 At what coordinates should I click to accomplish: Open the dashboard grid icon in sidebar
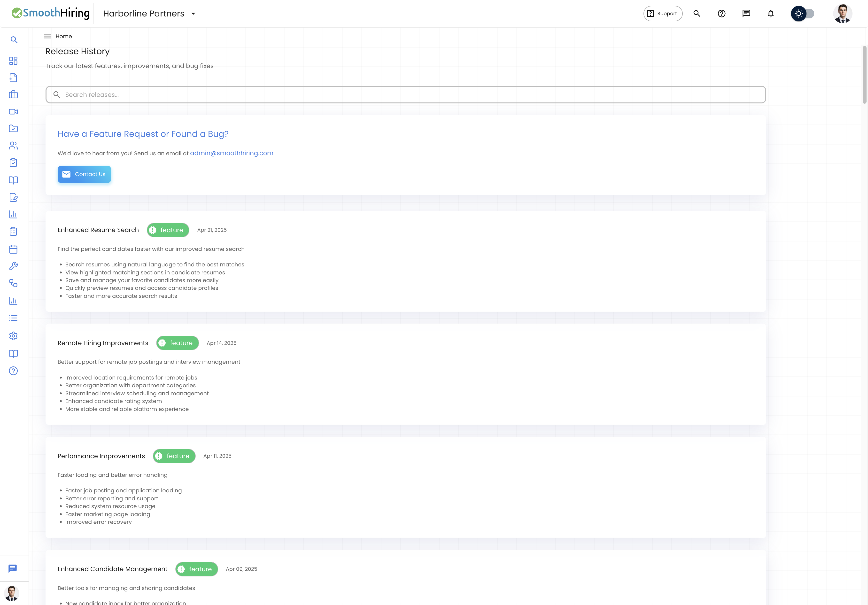(x=13, y=61)
